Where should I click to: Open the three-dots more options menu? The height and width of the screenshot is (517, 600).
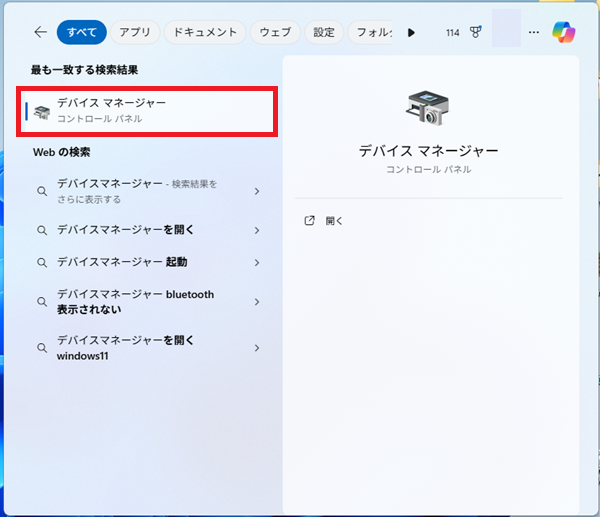534,33
